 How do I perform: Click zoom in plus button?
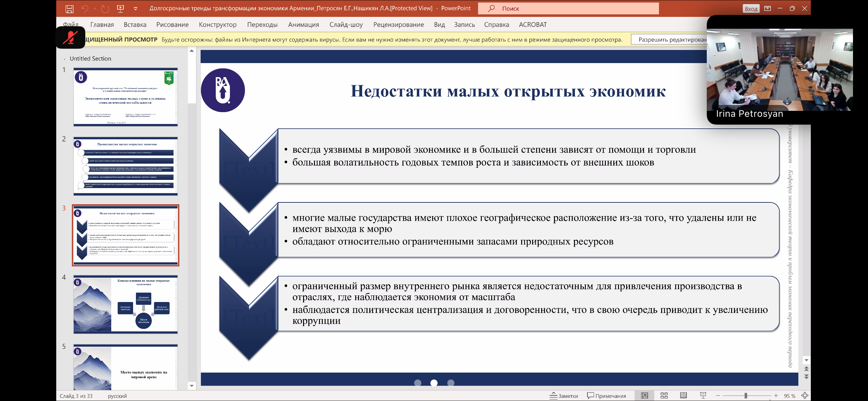[x=776, y=396]
